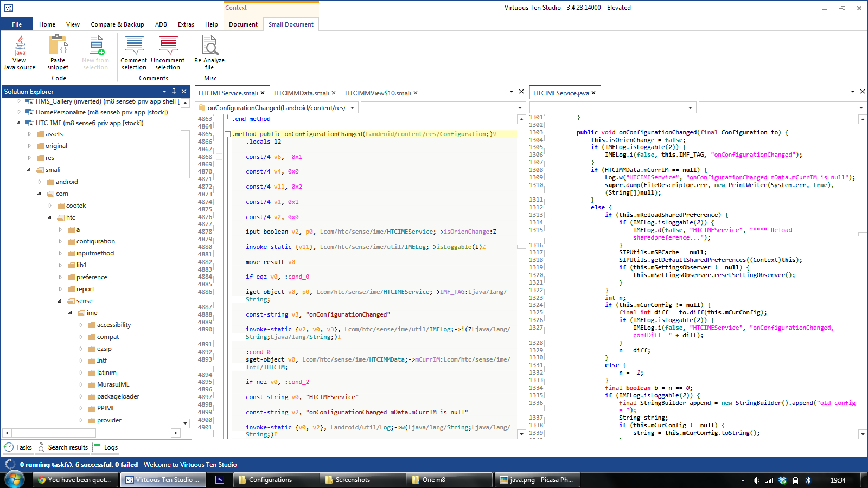
Task: Switch to the Home ribbon tab
Action: [x=47, y=24]
